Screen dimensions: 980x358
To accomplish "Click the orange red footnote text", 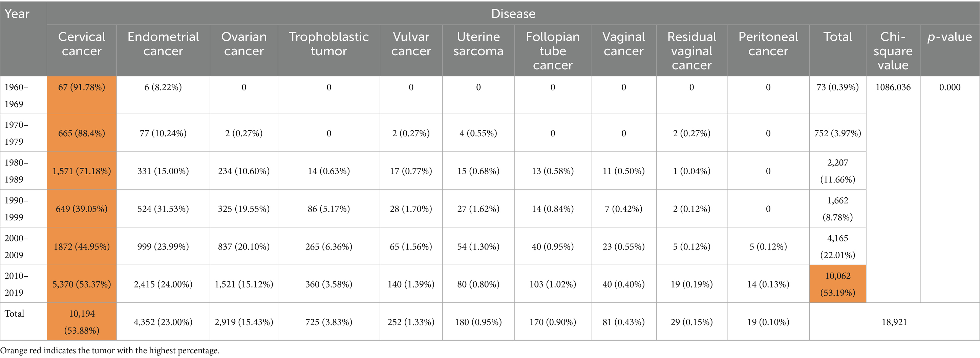I will [110, 351].
